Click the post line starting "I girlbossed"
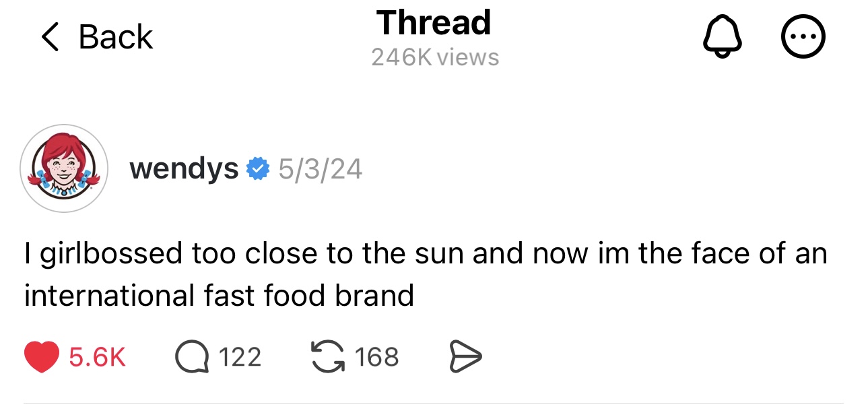868x417 pixels. [425, 253]
